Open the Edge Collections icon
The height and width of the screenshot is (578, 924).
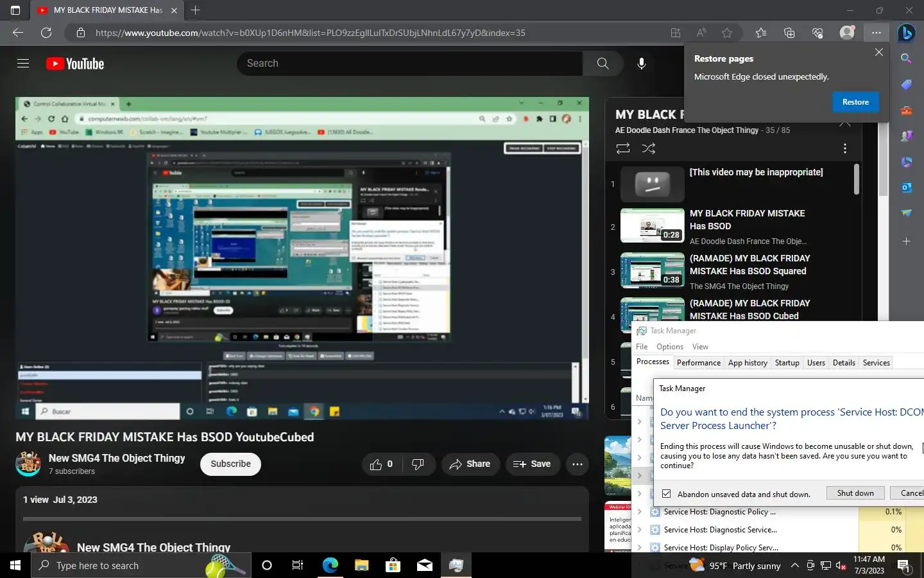tap(789, 33)
